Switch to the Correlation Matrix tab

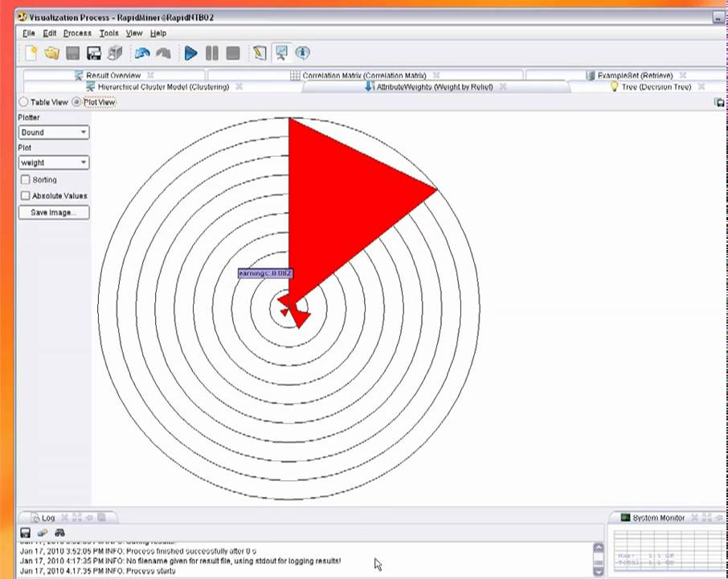pyautogui.click(x=365, y=76)
